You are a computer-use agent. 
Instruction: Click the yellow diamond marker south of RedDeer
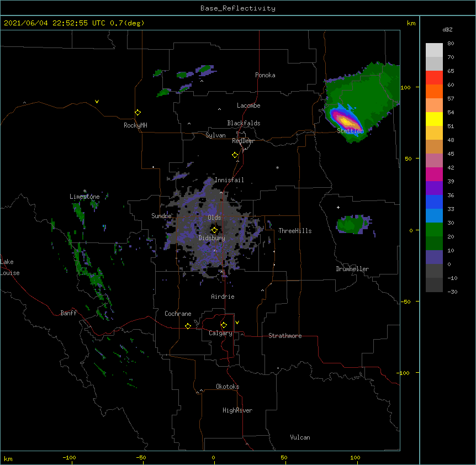tap(235, 155)
